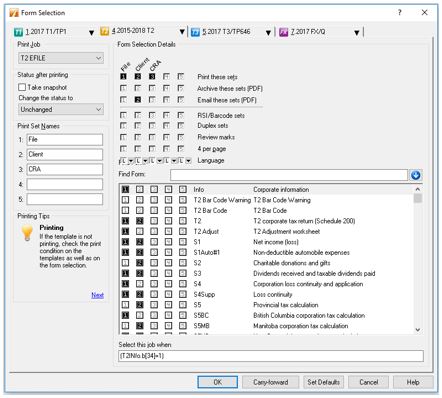Select the Non-deductible automobile expenses row
Screen dimensions: 442x398
click(x=301, y=252)
